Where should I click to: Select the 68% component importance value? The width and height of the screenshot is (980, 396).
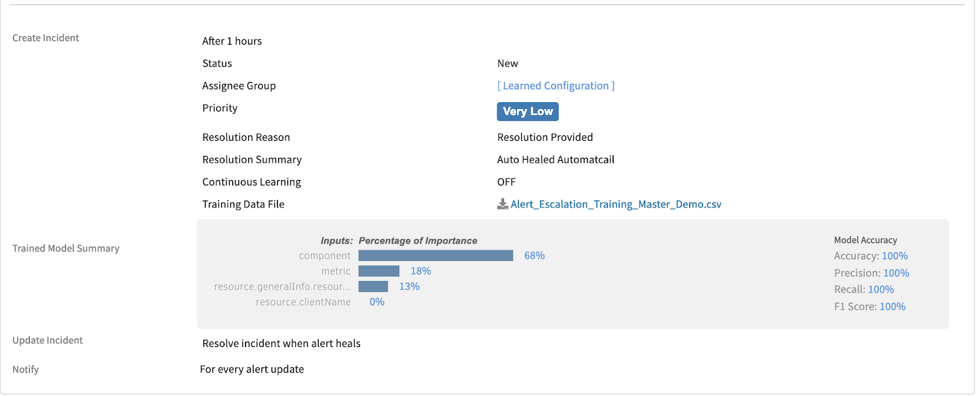[534, 256]
